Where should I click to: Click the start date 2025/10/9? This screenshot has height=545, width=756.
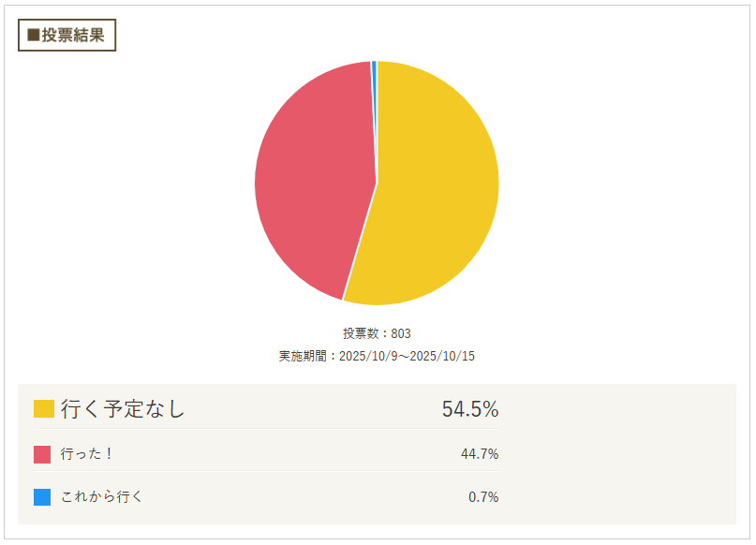[x=370, y=357]
